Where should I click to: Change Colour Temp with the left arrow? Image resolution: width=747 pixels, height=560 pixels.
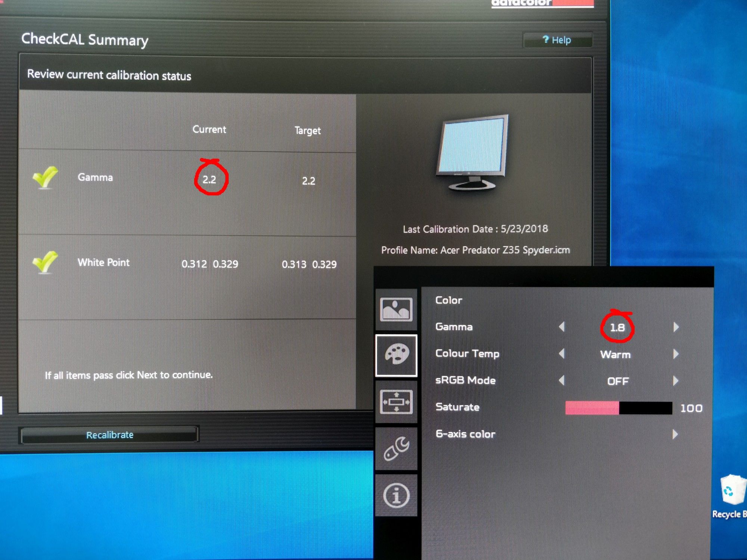[x=562, y=354]
